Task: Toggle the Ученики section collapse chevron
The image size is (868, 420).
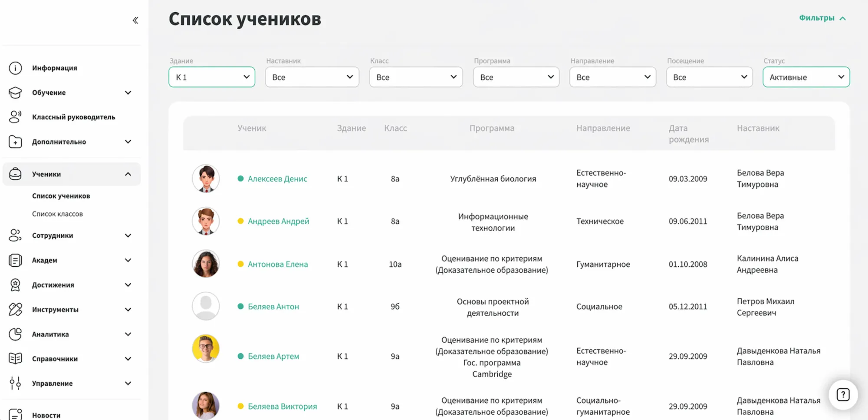Action: click(128, 173)
